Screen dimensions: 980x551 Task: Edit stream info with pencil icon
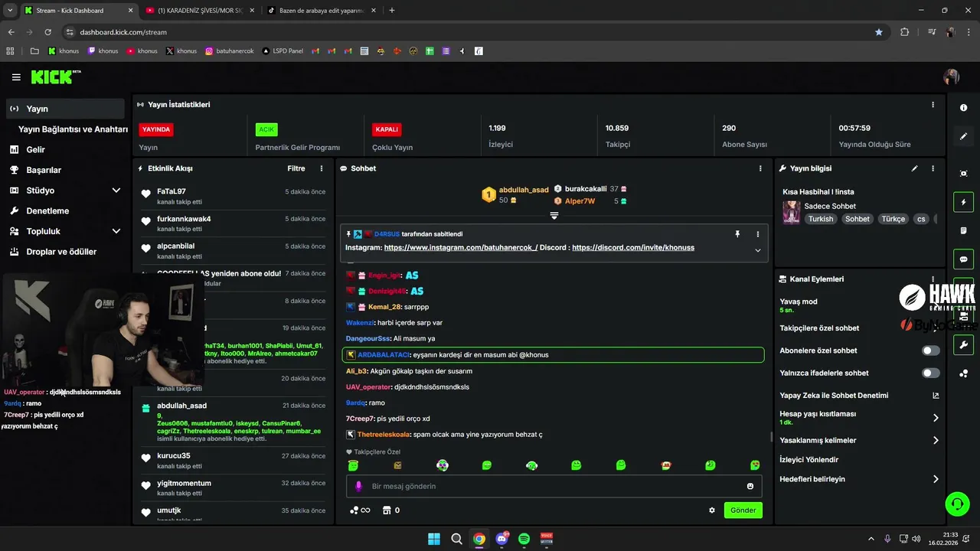click(x=914, y=168)
